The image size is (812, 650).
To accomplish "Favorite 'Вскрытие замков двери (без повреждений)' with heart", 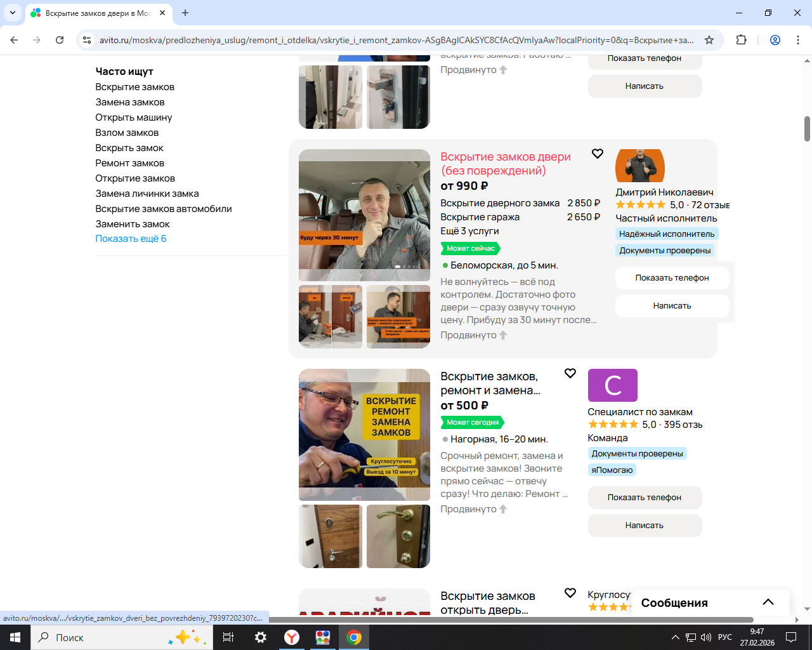I will [598, 154].
